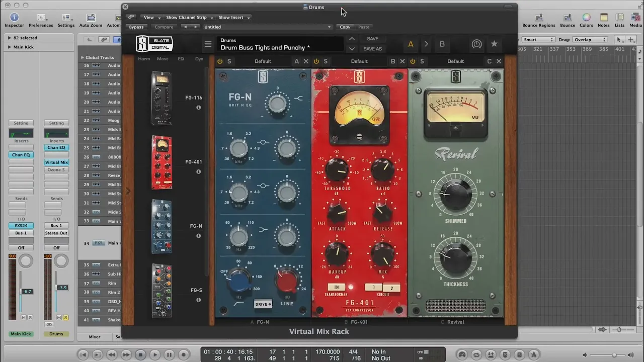Open the Show Channel Strip dropdown

pos(189,17)
